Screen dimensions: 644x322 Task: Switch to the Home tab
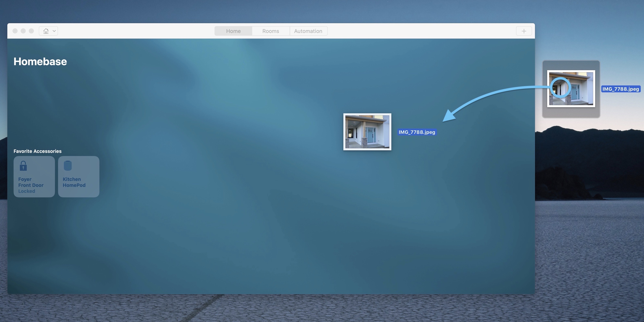[233, 30]
